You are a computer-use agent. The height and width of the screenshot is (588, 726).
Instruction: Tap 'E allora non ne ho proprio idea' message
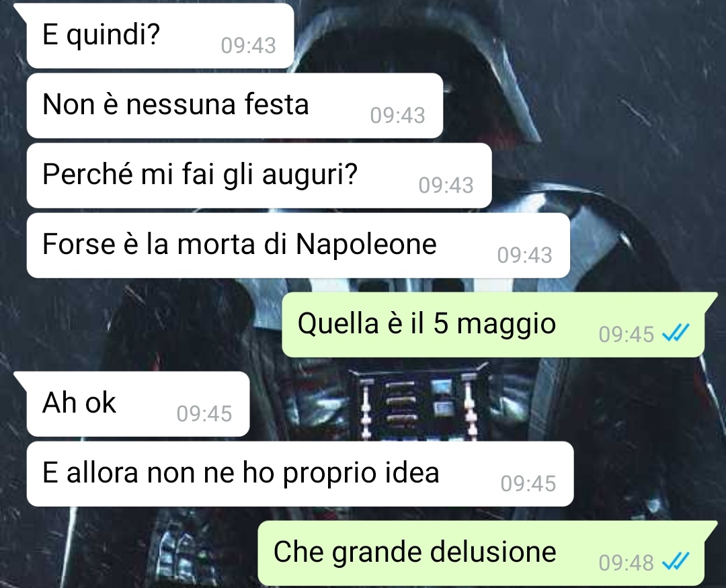tap(300, 474)
